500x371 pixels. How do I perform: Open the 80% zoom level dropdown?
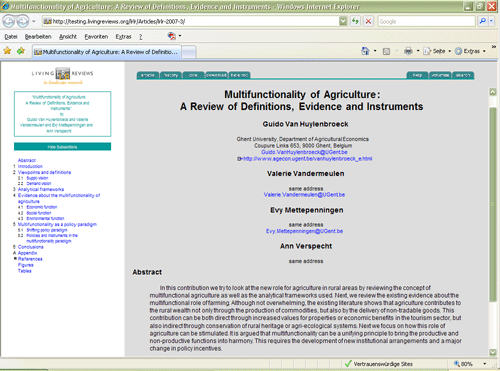[485, 364]
